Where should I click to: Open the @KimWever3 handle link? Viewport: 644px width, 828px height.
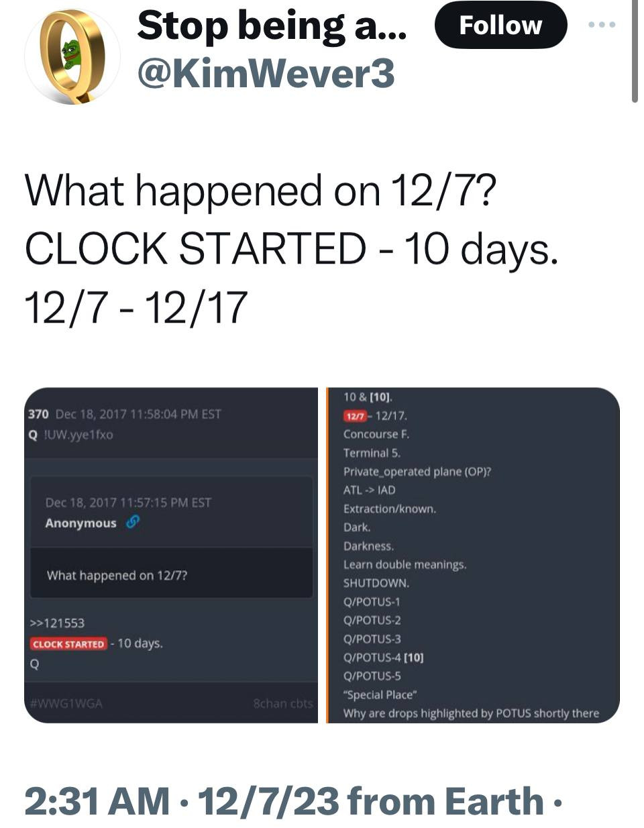(x=266, y=73)
